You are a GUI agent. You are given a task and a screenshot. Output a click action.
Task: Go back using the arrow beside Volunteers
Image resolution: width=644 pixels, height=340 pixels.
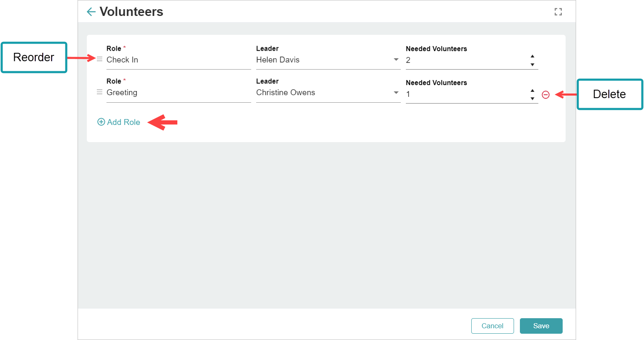pos(91,12)
